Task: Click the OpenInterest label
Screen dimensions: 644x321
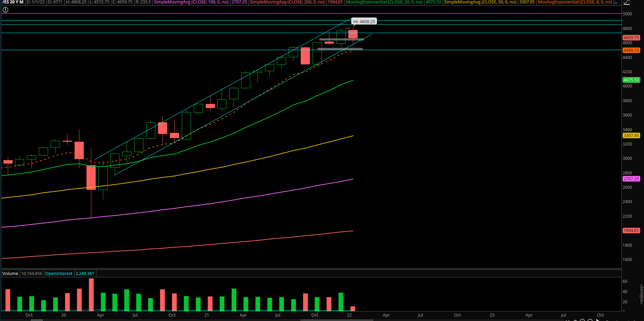Action: pyautogui.click(x=59, y=274)
